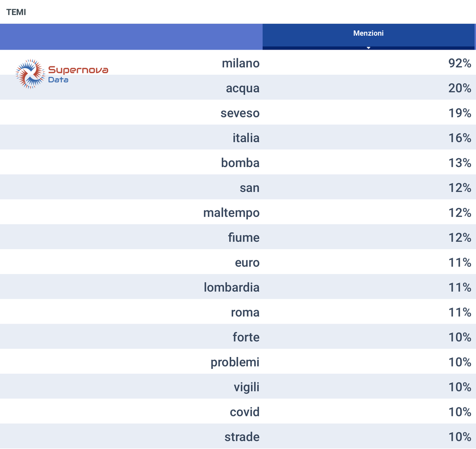Select the 'milano' row label
The image size is (476, 449).
pyautogui.click(x=240, y=63)
